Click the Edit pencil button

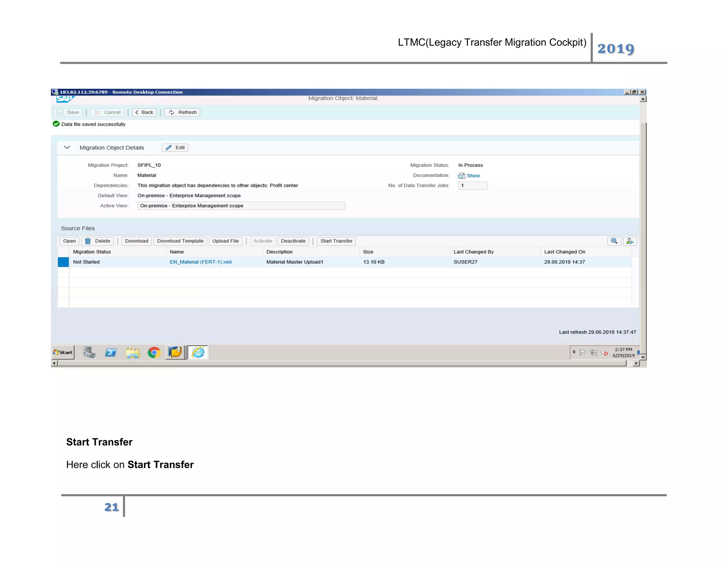[x=175, y=148]
